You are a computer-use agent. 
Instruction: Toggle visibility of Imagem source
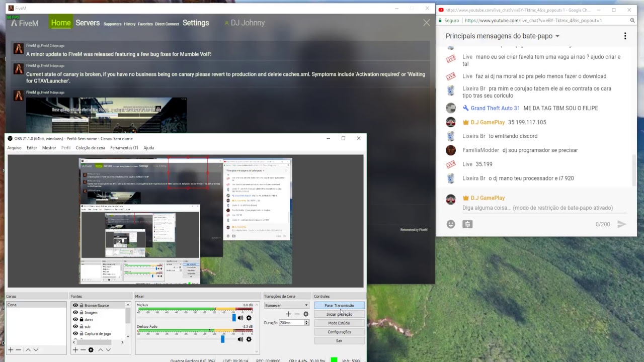pos(75,312)
